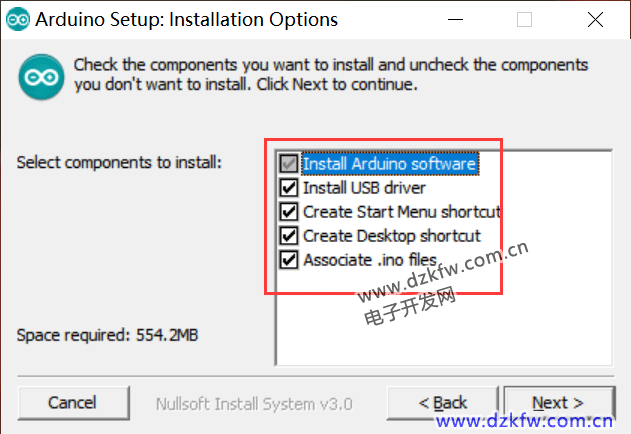Uncheck Associate .ino files

click(288, 260)
